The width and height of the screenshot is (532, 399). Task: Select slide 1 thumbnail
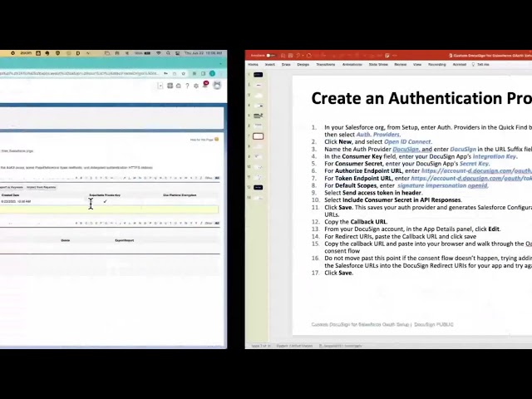259,75
